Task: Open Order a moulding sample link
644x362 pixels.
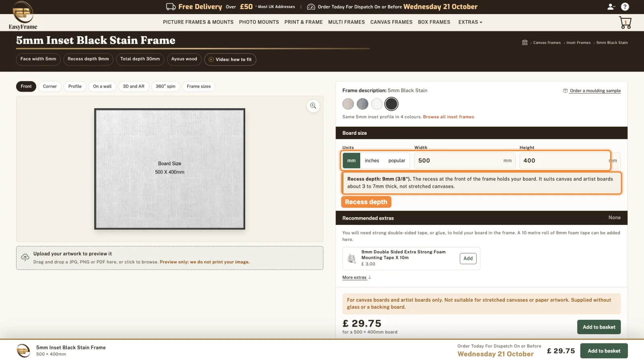Action: point(595,91)
